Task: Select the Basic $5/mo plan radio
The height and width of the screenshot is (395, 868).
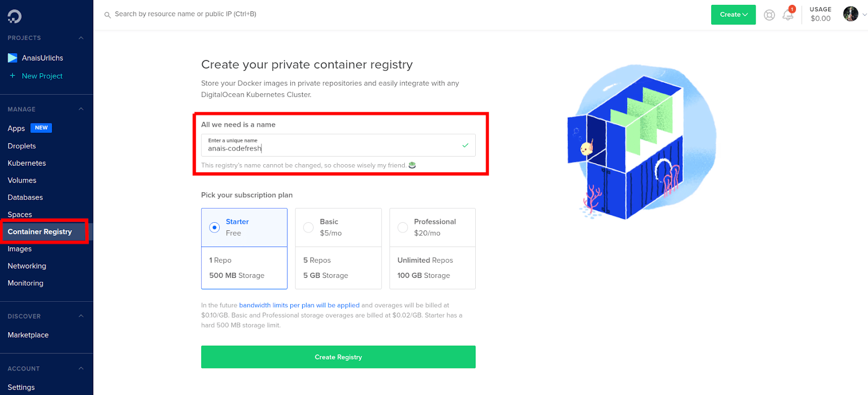Action: [x=308, y=228]
